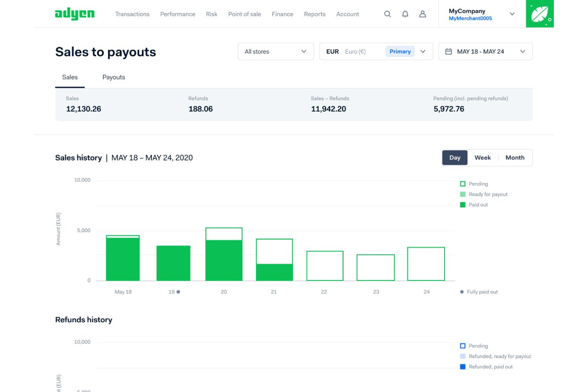Click the Pending value 5,972.76
The width and height of the screenshot is (588, 392).
449,109
